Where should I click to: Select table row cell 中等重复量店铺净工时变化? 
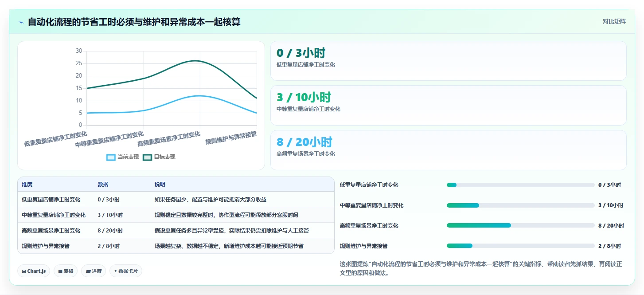[54, 215]
